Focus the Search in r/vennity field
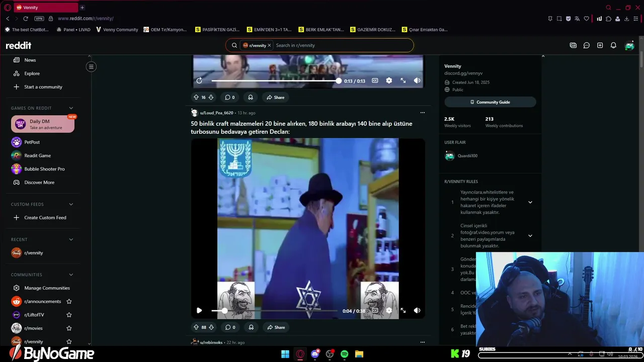Image resolution: width=644 pixels, height=362 pixels. 342,45
